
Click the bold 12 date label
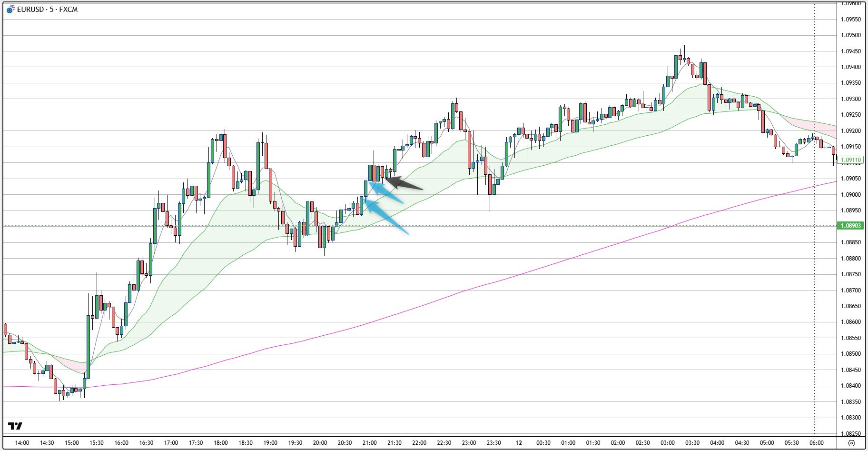click(x=518, y=443)
